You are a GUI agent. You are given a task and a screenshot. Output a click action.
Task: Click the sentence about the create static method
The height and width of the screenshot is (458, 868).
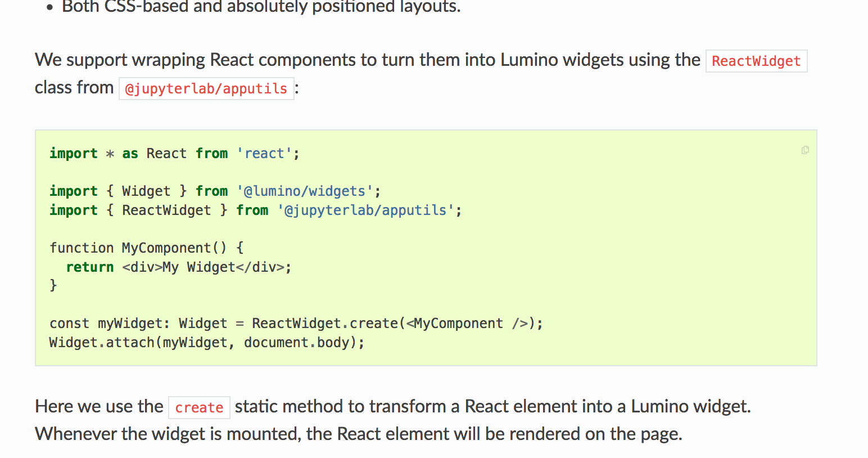[392, 406]
